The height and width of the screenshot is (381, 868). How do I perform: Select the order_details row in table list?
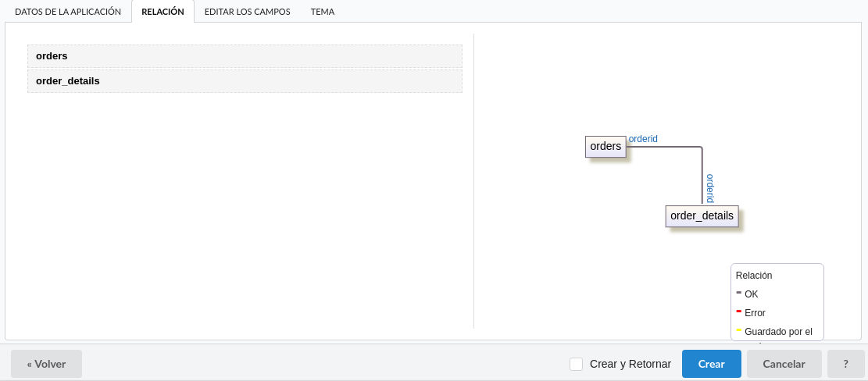click(245, 81)
